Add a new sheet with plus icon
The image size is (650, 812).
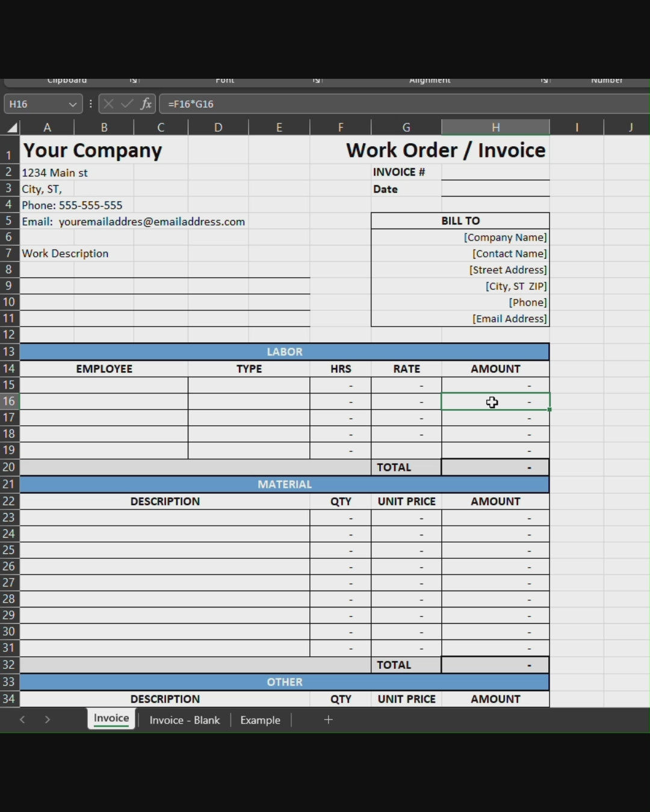(x=328, y=720)
